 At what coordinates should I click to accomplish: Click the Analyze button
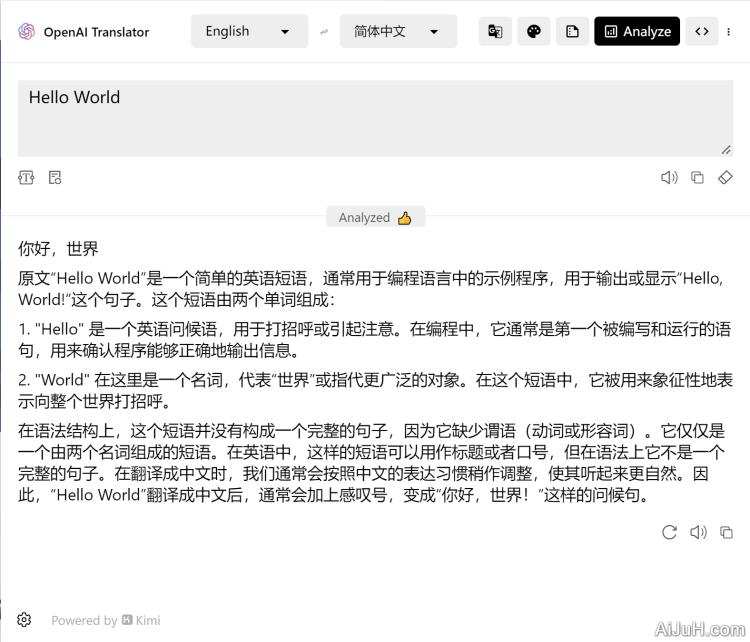pos(637,31)
